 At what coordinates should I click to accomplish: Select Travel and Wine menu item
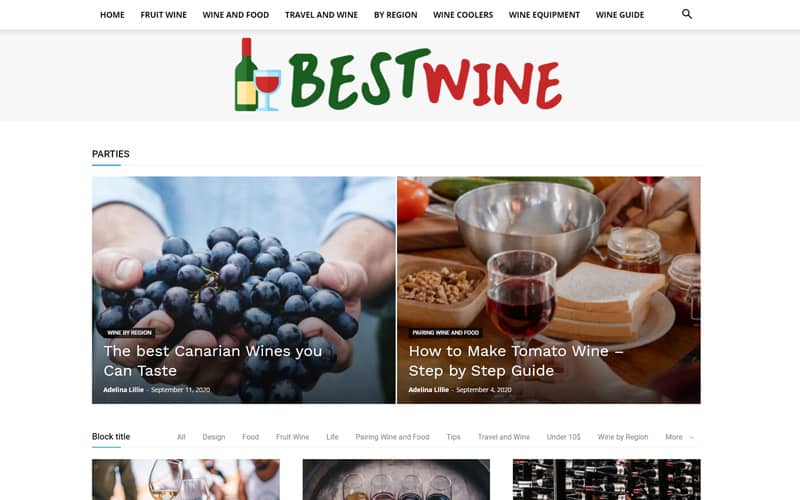pyautogui.click(x=321, y=15)
